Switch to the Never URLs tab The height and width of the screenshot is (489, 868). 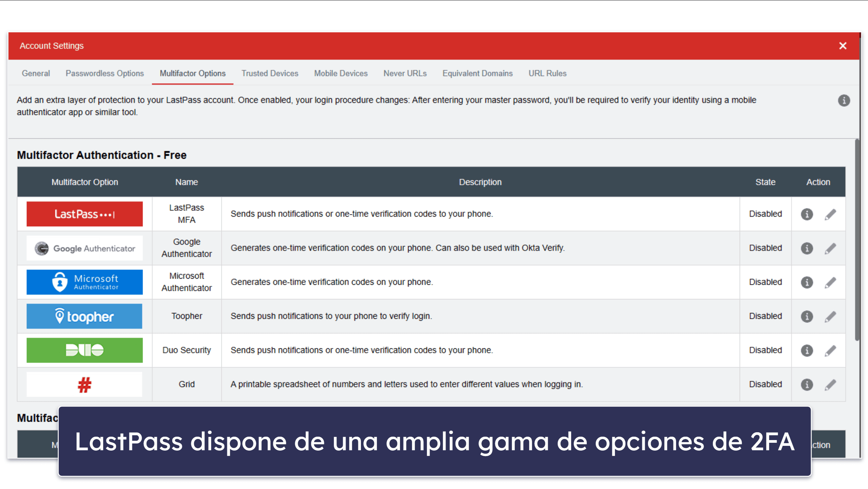click(405, 73)
